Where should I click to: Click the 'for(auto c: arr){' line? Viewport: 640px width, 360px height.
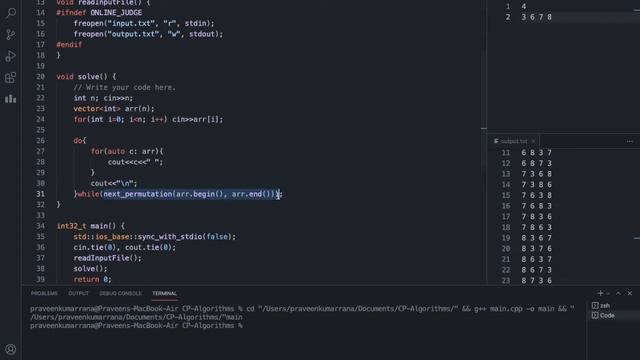[x=127, y=151]
